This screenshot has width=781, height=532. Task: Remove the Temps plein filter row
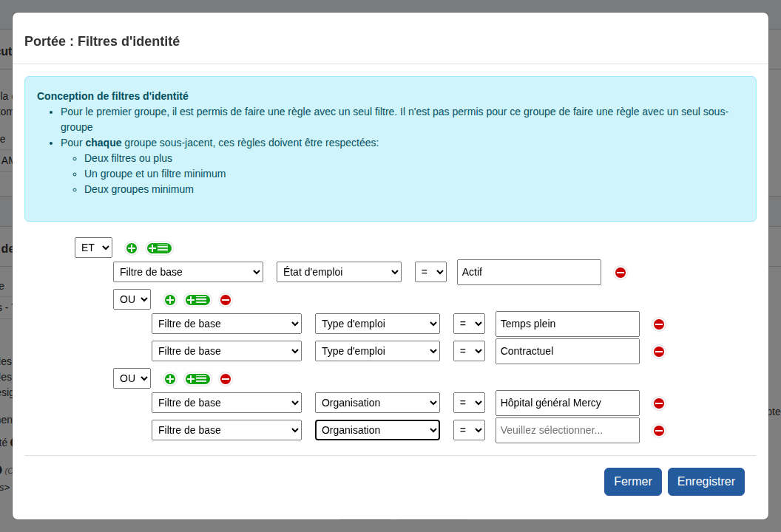point(658,324)
